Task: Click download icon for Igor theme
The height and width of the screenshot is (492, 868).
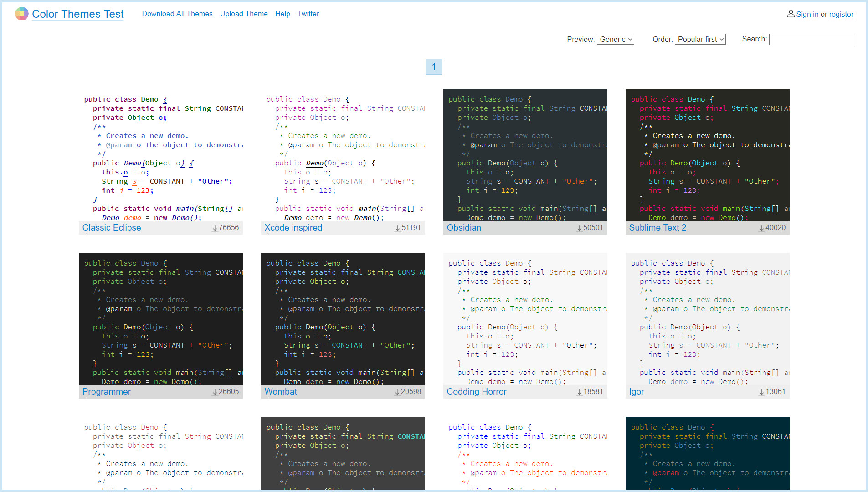Action: click(x=762, y=392)
